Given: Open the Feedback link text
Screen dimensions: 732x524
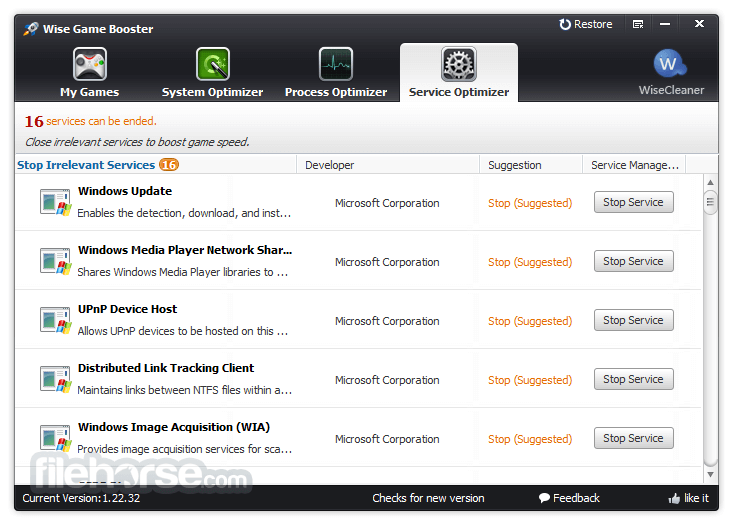Looking at the screenshot, I should pos(576,498).
